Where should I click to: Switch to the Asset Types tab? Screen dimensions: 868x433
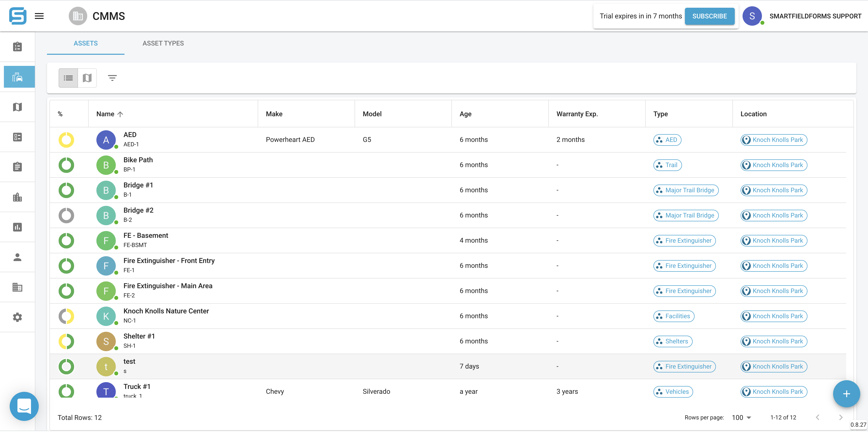click(163, 43)
